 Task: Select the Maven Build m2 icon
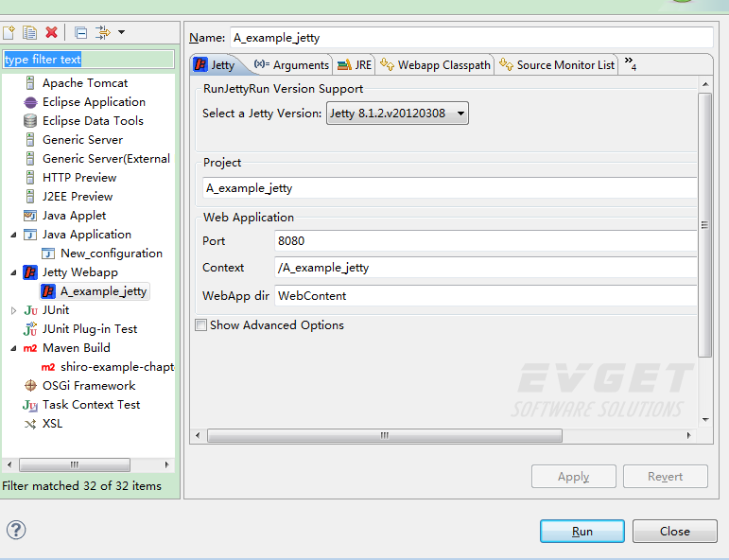click(x=30, y=348)
